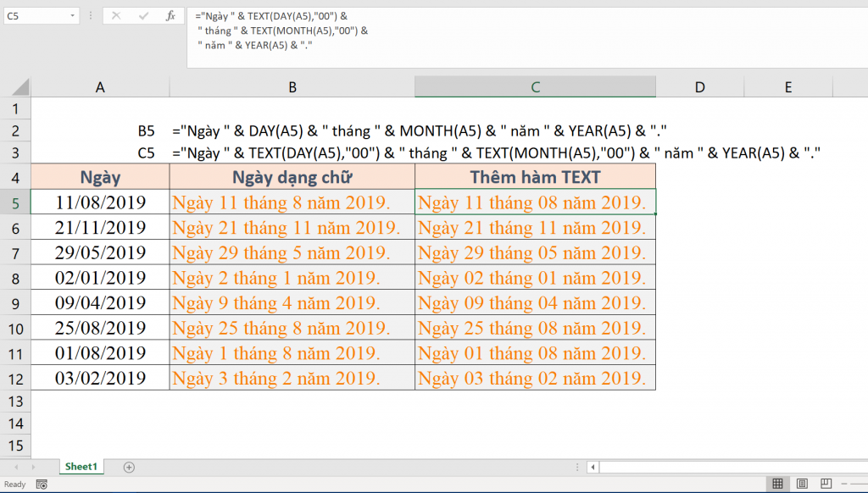Open the Name Box dropdown arrow
Screen dimensions: 868x493
[71, 14]
